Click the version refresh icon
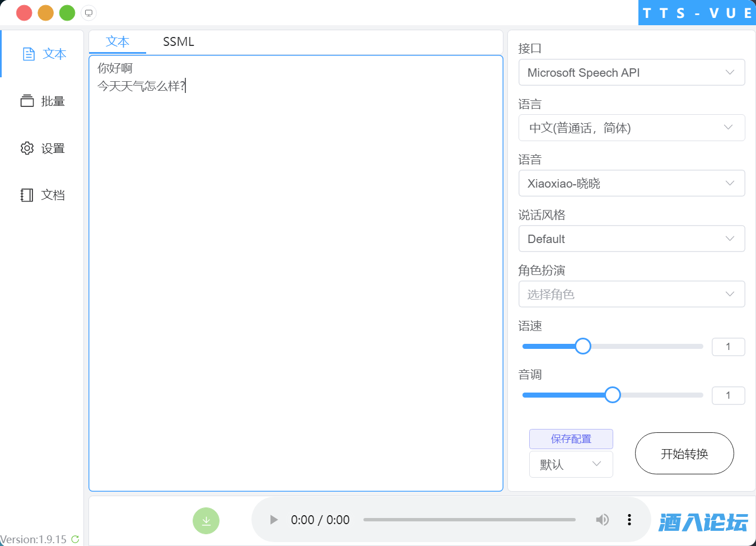 tap(75, 539)
